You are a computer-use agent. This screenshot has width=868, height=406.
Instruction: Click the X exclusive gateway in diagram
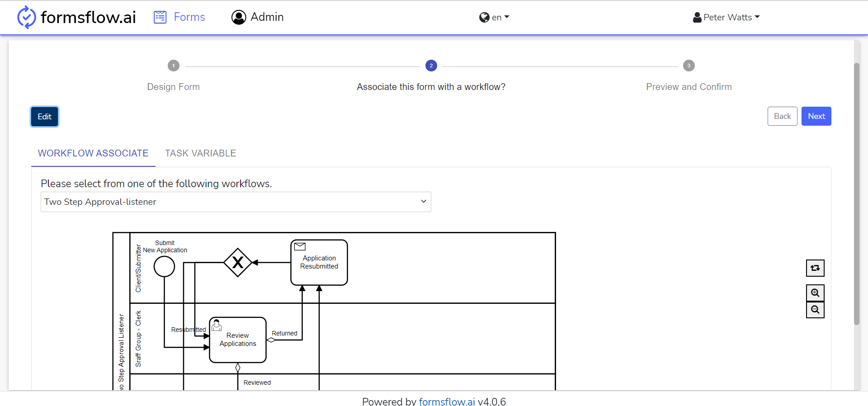[238, 262]
